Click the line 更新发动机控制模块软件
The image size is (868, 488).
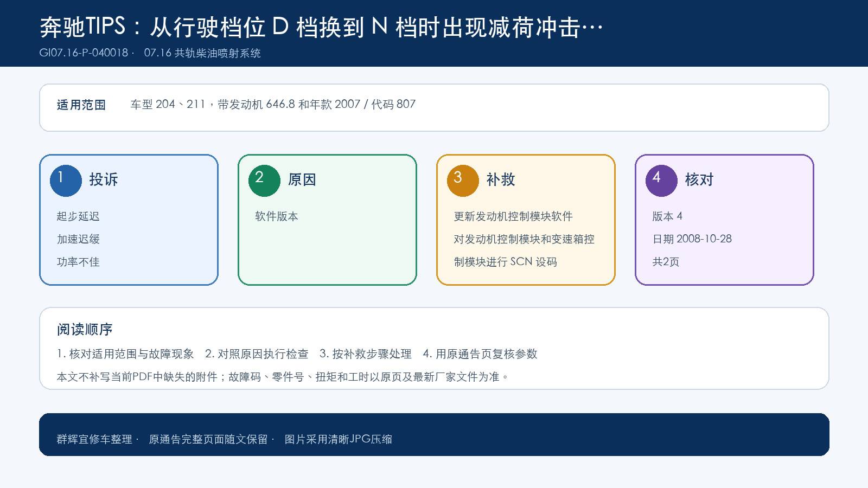(x=513, y=216)
